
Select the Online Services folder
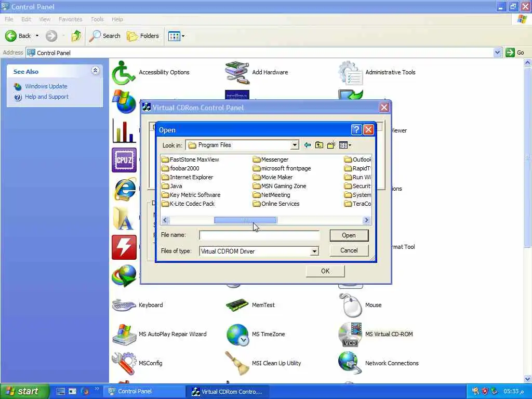(276, 204)
